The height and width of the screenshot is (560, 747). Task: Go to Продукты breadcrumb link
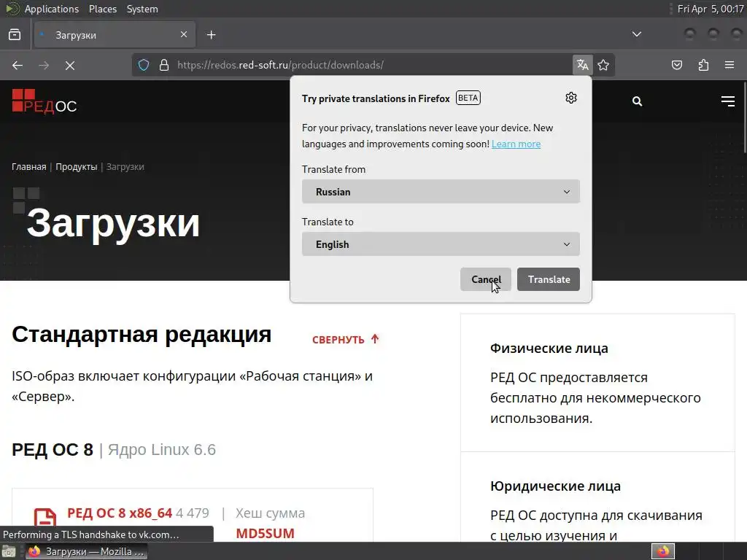(76, 167)
